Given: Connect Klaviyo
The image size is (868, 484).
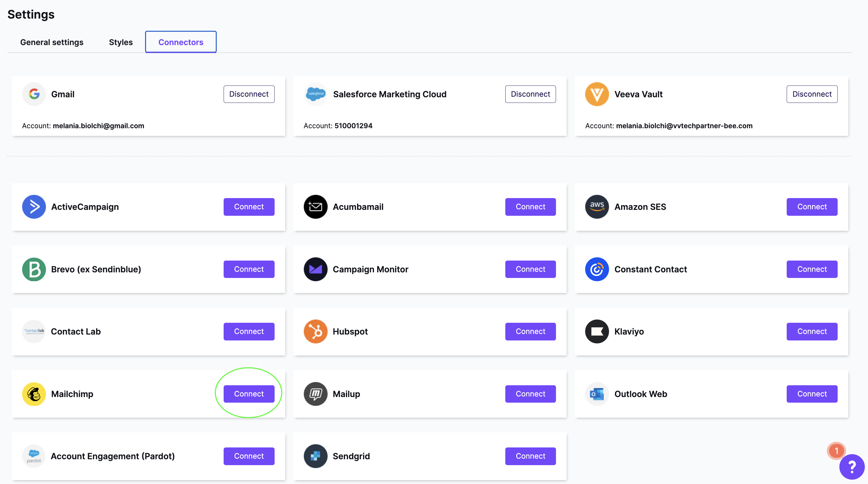Looking at the screenshot, I should coord(812,331).
